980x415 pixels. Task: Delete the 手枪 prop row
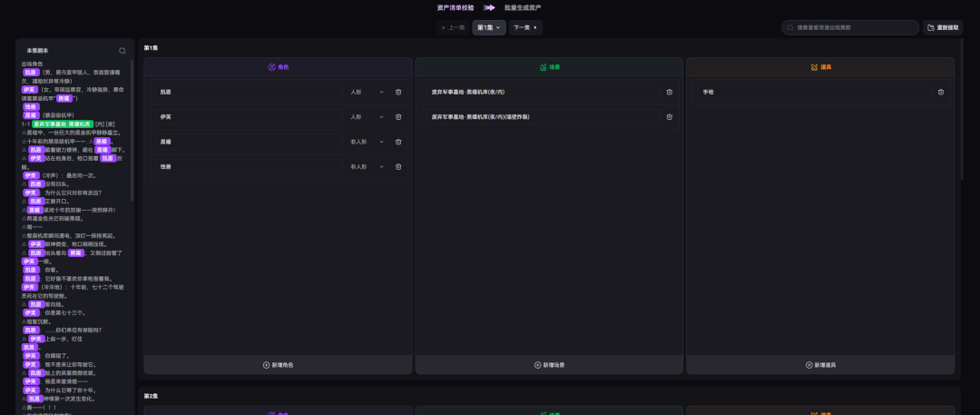pos(941,92)
